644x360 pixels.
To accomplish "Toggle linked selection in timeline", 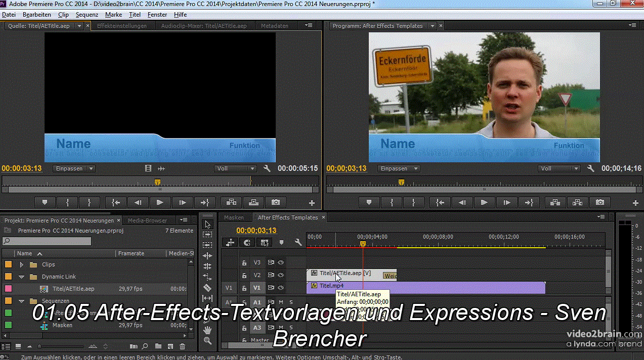I will pos(264,242).
